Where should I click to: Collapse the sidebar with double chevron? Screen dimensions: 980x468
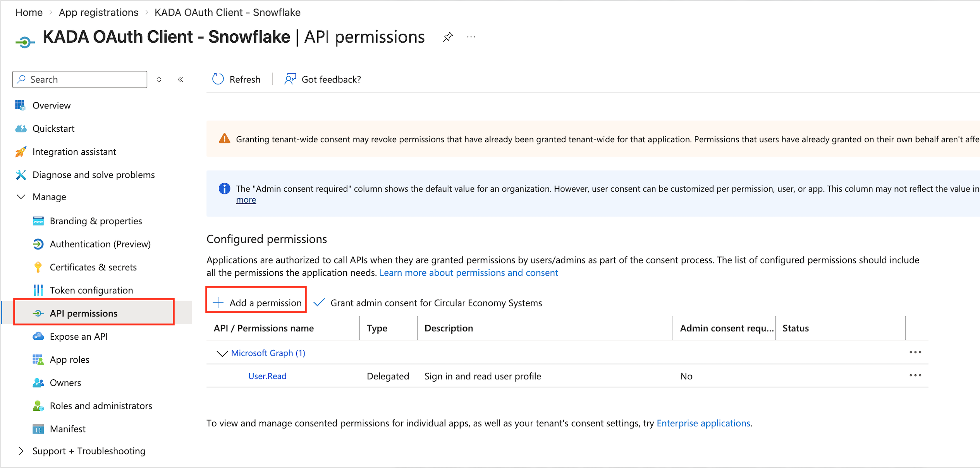click(x=181, y=79)
